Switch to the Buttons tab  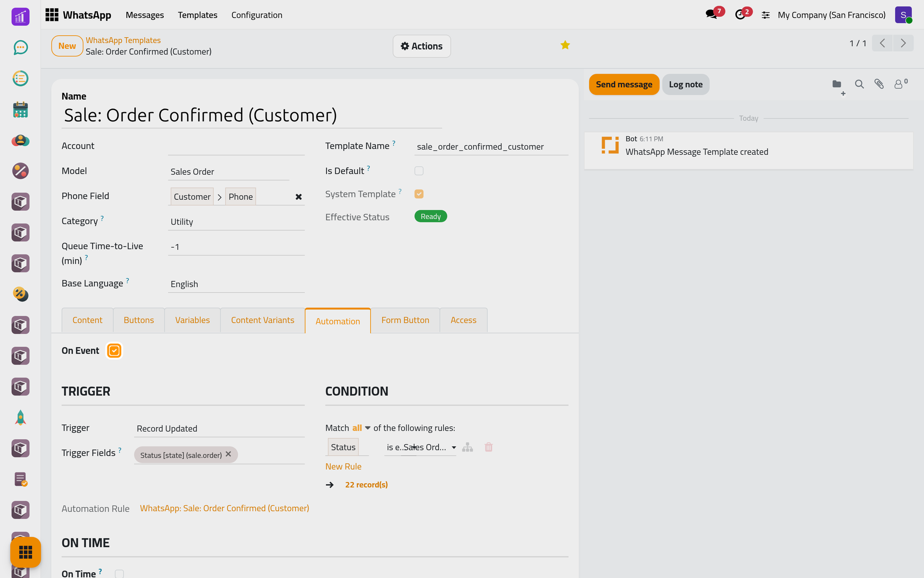[x=139, y=320]
